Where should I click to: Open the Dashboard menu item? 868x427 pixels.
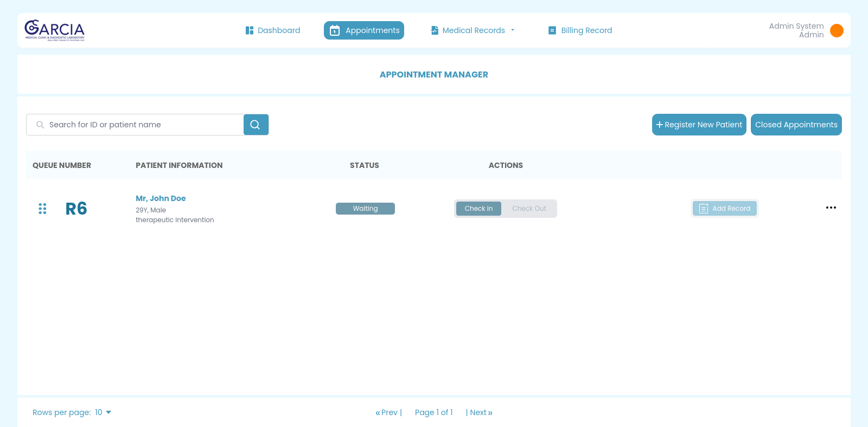point(272,30)
